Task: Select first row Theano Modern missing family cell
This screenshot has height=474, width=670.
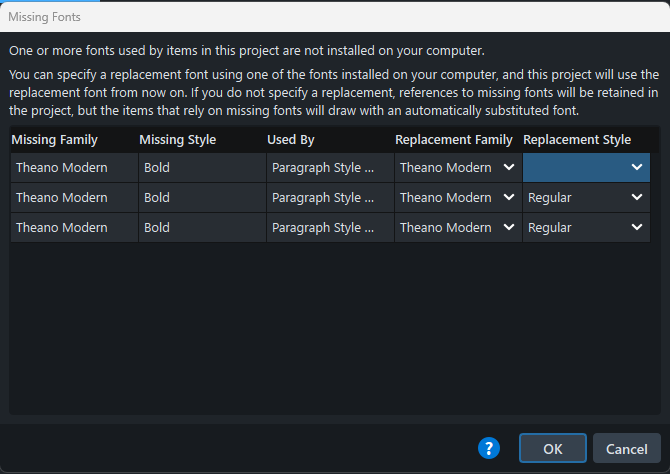Action: point(62,168)
